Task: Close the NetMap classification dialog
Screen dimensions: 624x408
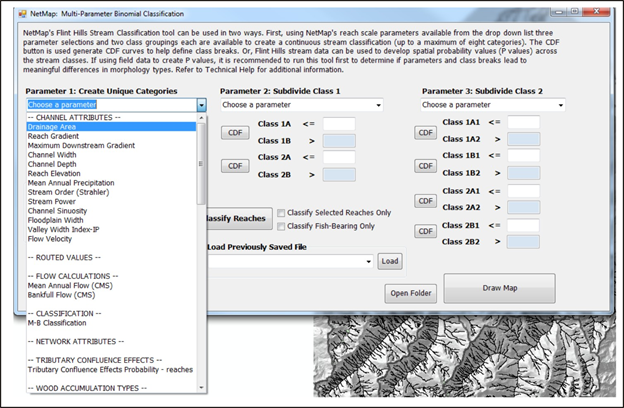Action: (596, 12)
